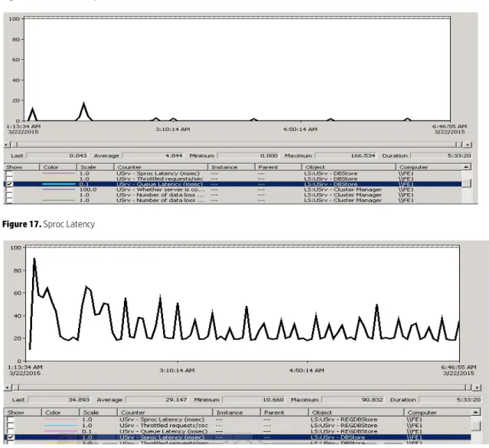Sort by Object column in upper list

coord(349,168)
